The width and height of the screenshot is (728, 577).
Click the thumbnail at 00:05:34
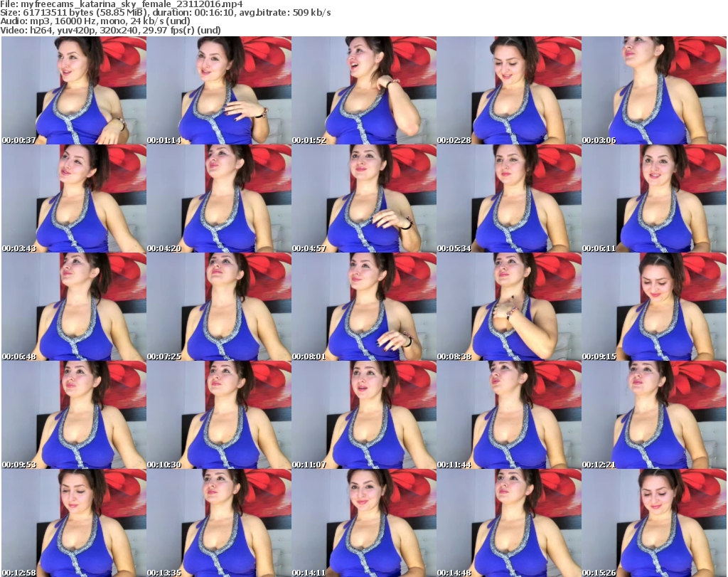coord(509,198)
